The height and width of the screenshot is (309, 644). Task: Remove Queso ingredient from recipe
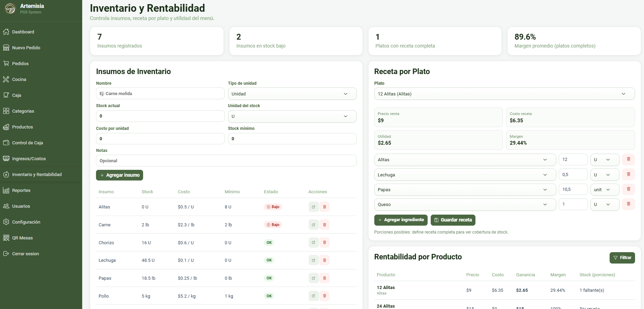pos(629,204)
